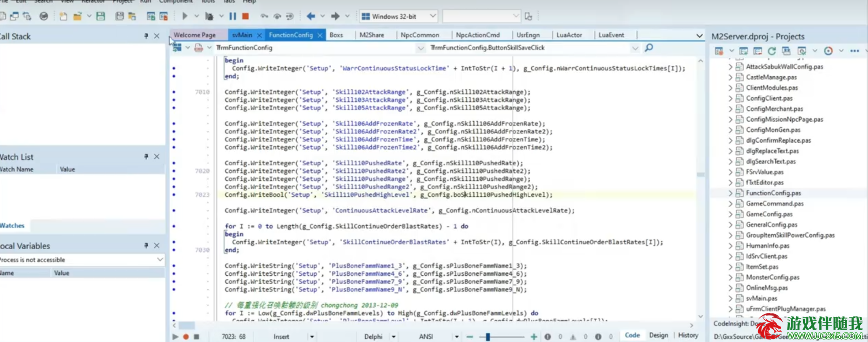The height and width of the screenshot is (342, 868).
Task: Click the red macro record button
Action: [x=186, y=337]
